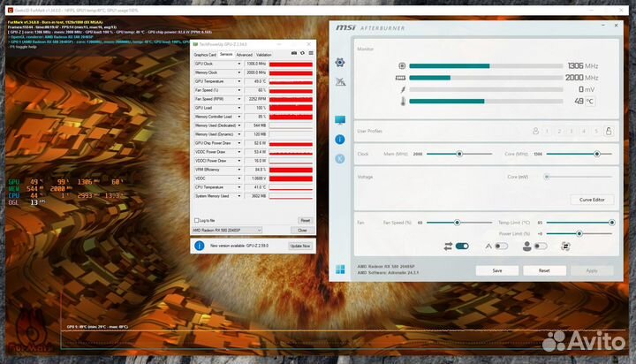Viewport: 636px width, 364px height.
Task: Click Save button in Afterburner
Action: (x=496, y=270)
